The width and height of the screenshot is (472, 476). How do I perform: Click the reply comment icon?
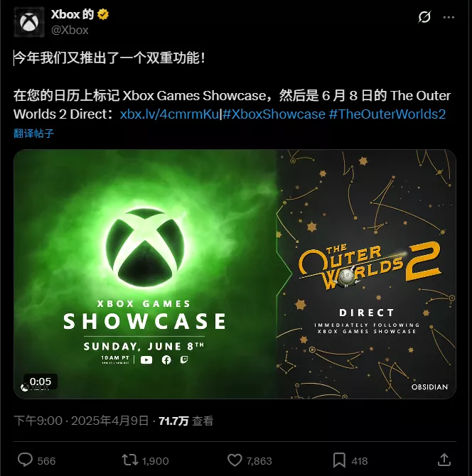(x=25, y=460)
